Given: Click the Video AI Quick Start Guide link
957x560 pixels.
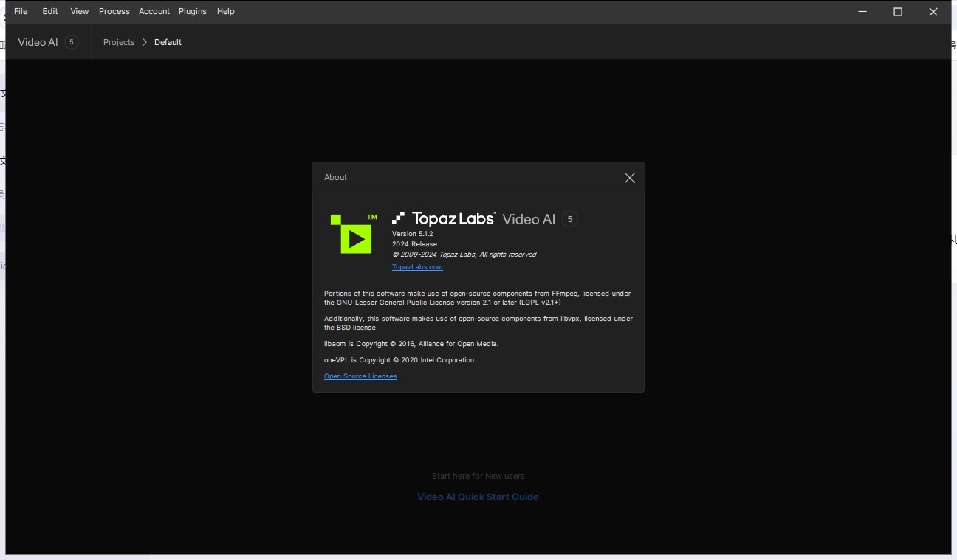Looking at the screenshot, I should 478,497.
